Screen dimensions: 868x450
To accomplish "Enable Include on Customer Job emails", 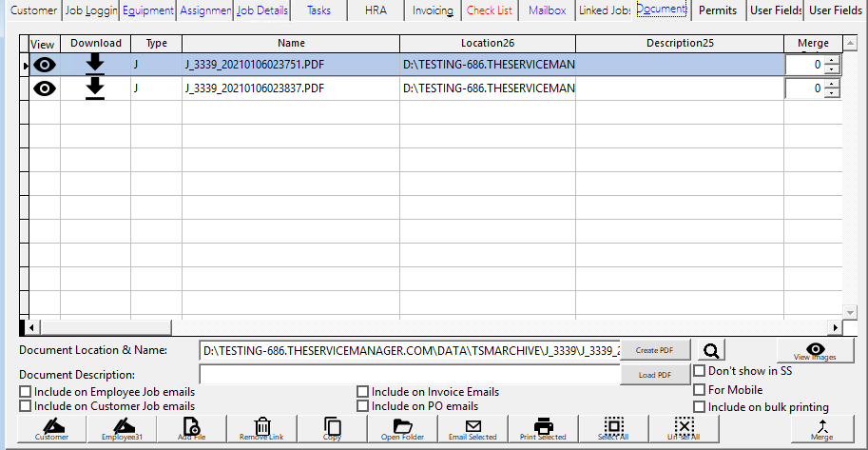I will tap(26, 406).
